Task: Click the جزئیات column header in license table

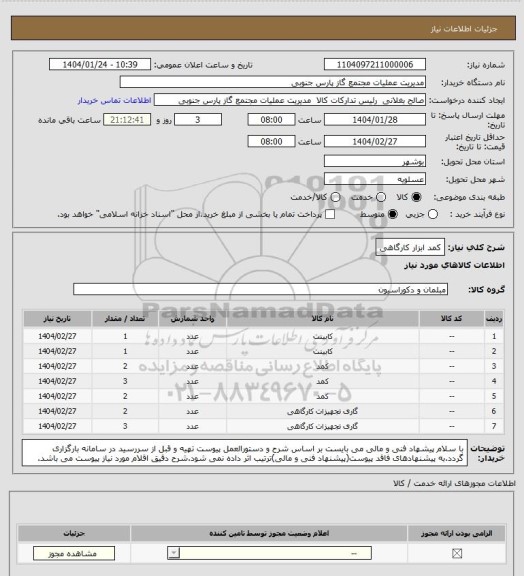Action: pyautogui.click(x=74, y=533)
